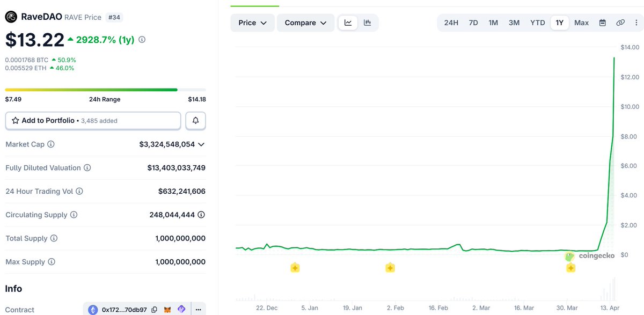Click the Ethereum chain icon in Contract row
This screenshot has height=315, width=644.
(93, 310)
